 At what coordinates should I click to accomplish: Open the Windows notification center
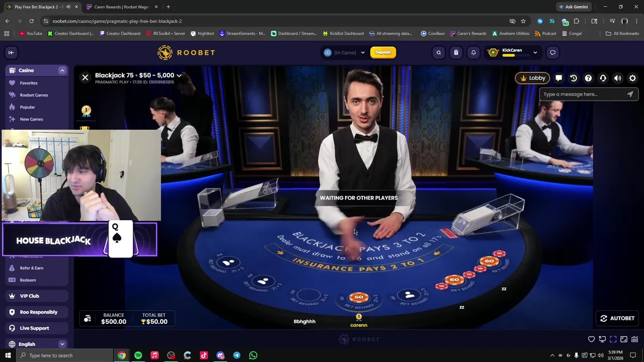[x=633, y=355]
